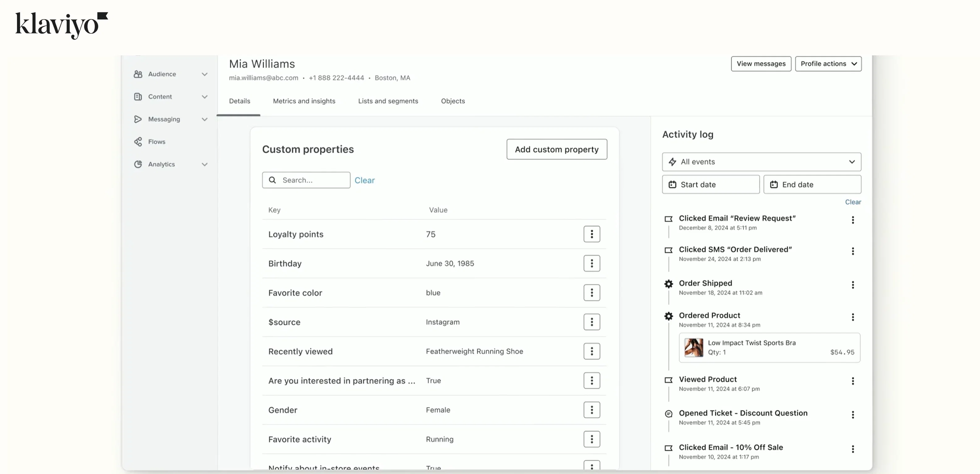Open more options for Viewed Product event

click(853, 381)
